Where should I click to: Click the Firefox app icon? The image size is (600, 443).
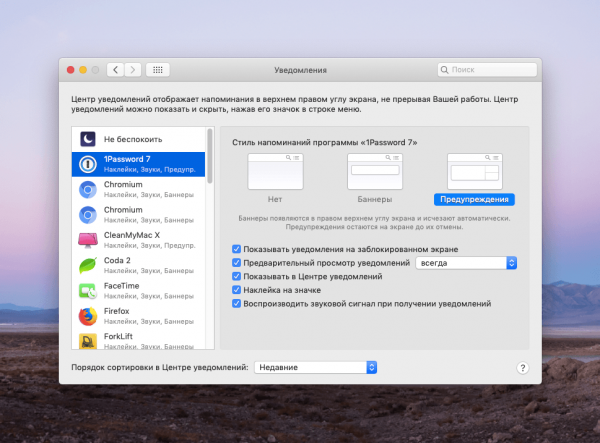[88, 316]
